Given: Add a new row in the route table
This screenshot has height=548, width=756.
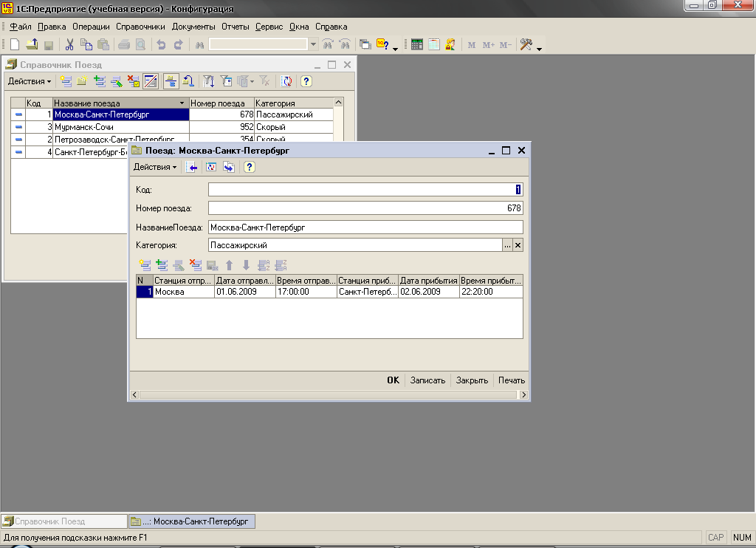Looking at the screenshot, I should [145, 265].
